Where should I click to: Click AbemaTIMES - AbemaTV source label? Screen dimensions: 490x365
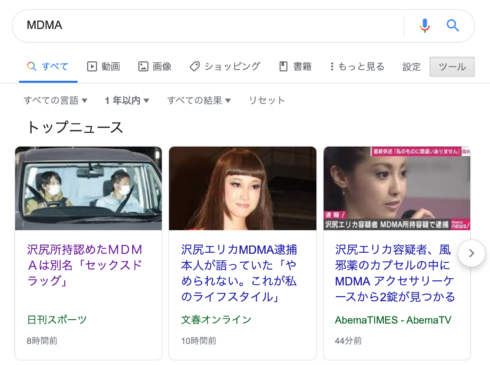(393, 320)
